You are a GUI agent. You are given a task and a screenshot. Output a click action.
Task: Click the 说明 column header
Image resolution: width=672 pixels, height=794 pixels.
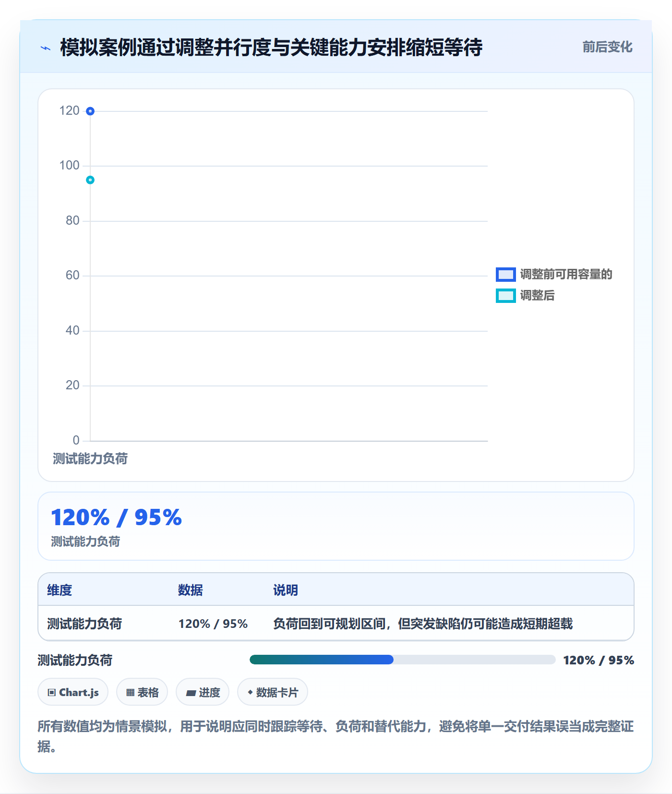(286, 590)
